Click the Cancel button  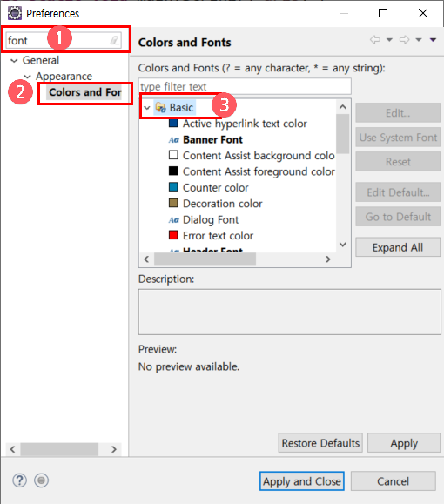(394, 481)
